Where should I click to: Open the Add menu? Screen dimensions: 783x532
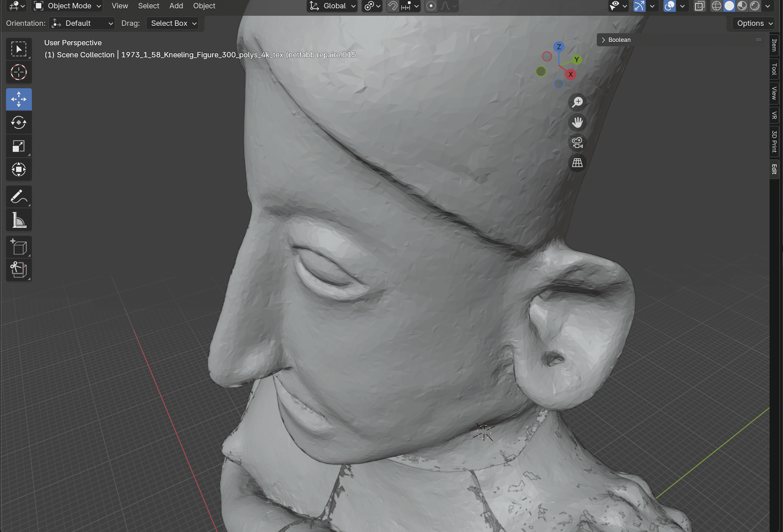tap(176, 6)
